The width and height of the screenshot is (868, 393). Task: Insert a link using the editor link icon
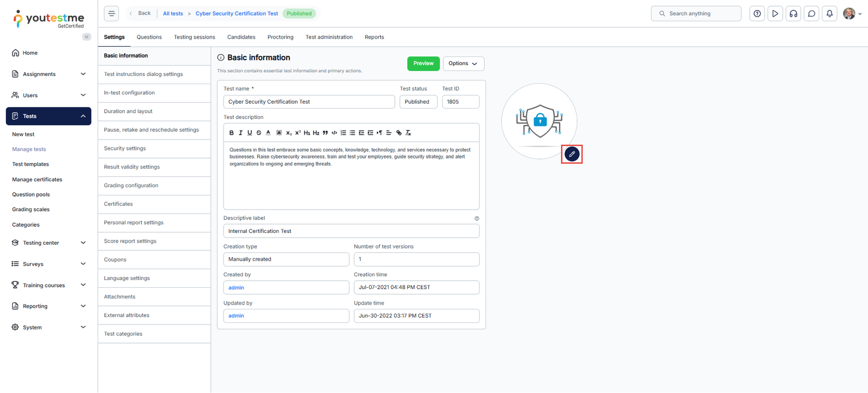coord(399,132)
